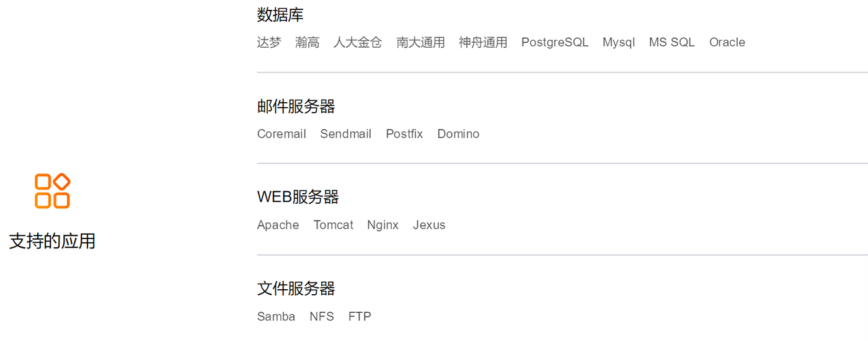This screenshot has height=340, width=868.
Task: Choose Apache under WEB服务器
Action: pos(278,225)
